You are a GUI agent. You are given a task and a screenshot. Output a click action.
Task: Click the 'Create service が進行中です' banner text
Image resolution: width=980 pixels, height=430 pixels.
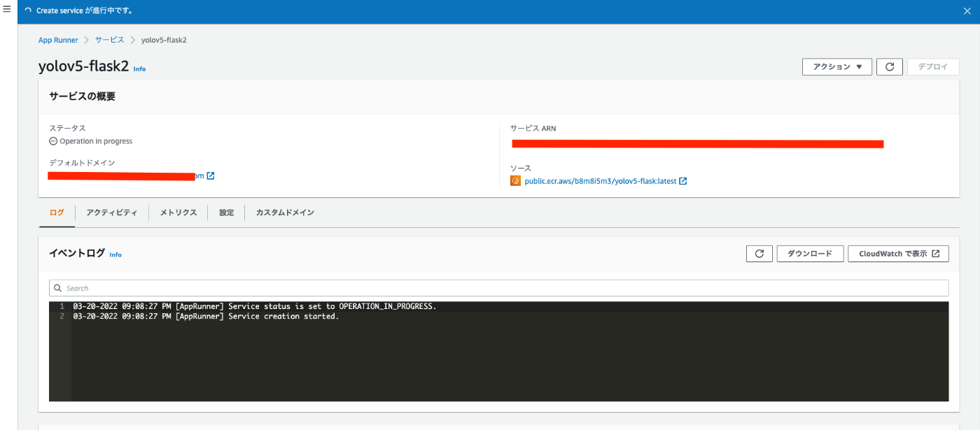[85, 11]
